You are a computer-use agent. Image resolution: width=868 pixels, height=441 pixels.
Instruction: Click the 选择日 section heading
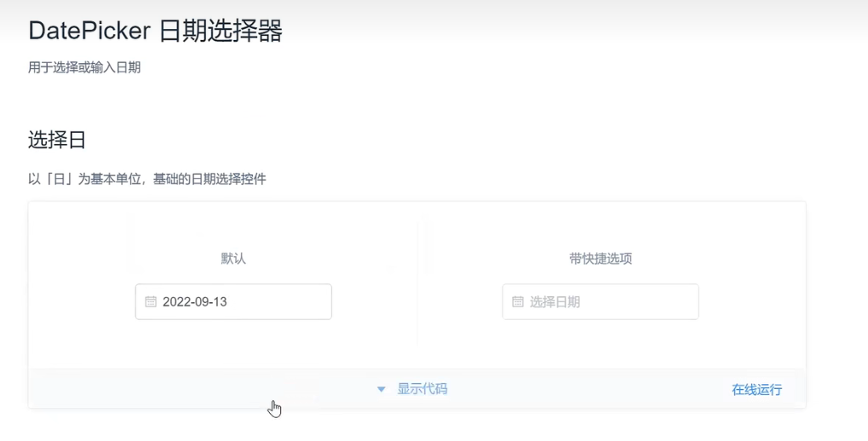tap(57, 140)
